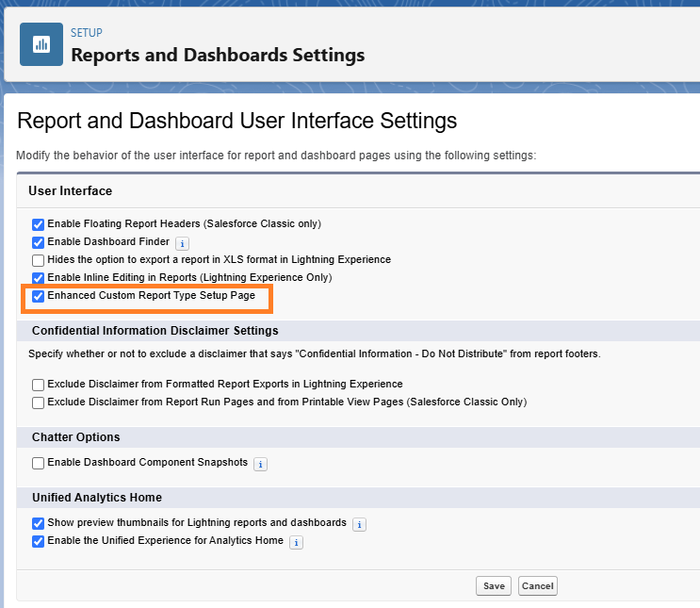Uncheck Enhanced Custom Report Type Setup Page
Viewport: 700px width, 608px height.
click(38, 296)
